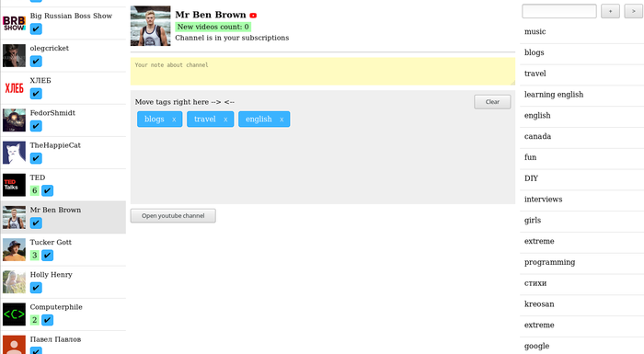Image resolution: width=644 pixels, height=354 pixels.
Task: Click Павел Павлов profile avatar
Action: (x=14, y=345)
